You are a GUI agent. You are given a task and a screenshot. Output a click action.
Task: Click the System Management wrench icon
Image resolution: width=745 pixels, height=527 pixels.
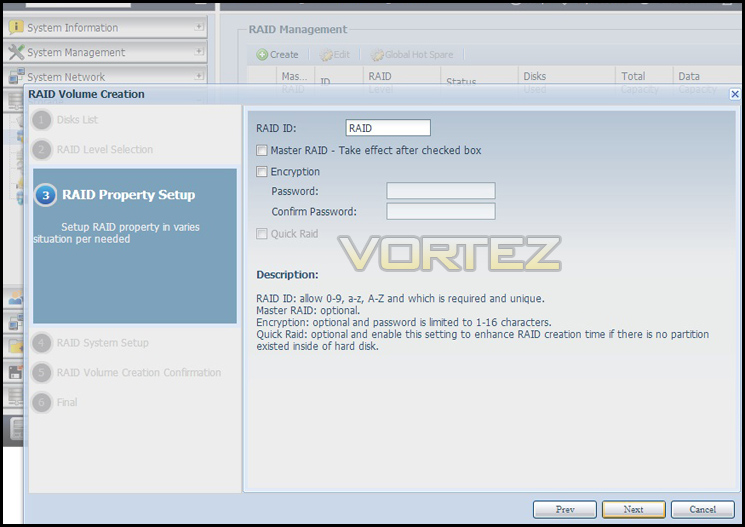(x=16, y=52)
